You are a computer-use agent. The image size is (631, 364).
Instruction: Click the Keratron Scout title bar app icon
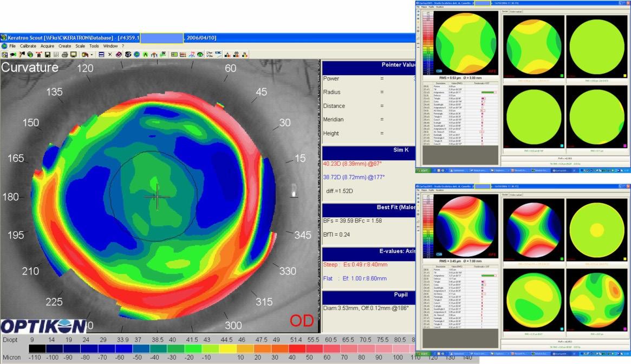pos(4,37)
